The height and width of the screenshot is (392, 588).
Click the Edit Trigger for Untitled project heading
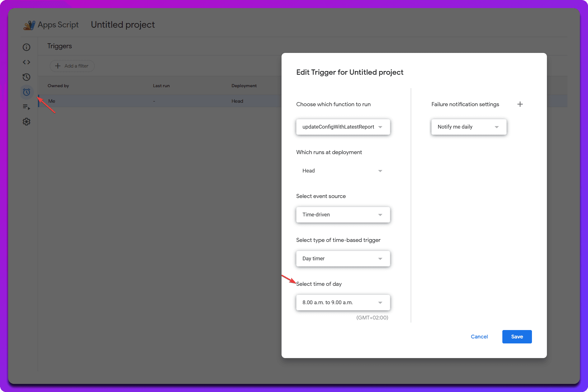[x=350, y=72]
